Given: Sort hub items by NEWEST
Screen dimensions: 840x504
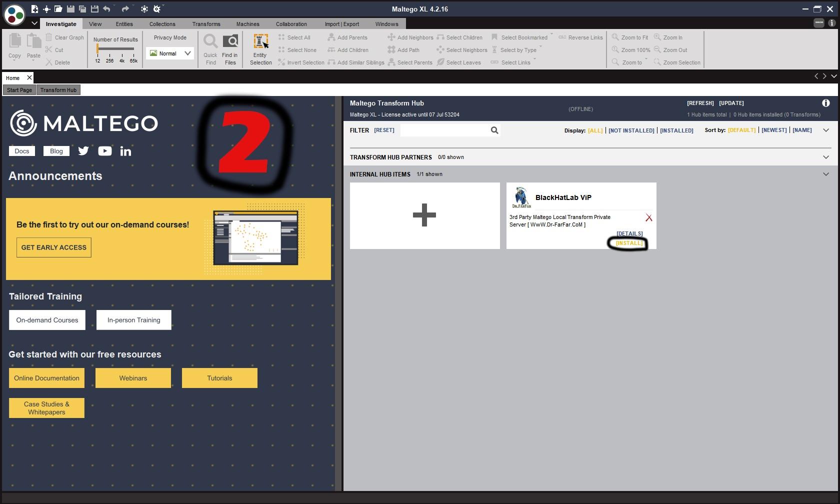Looking at the screenshot, I should pyautogui.click(x=774, y=130).
